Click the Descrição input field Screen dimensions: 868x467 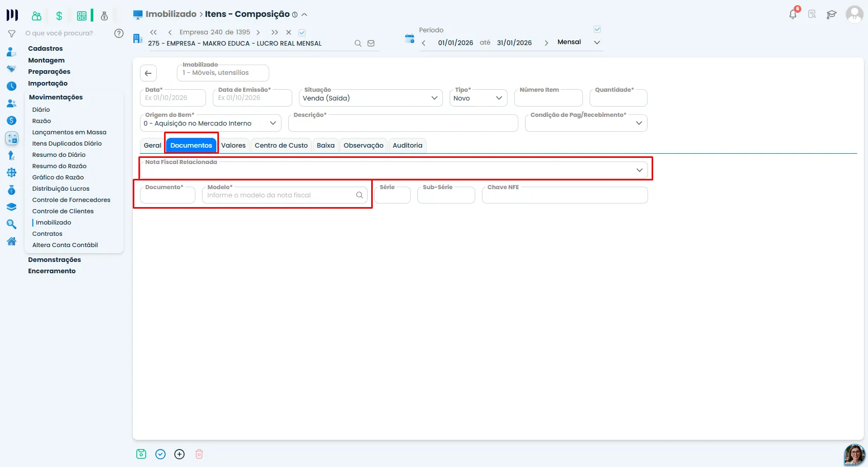pos(403,123)
